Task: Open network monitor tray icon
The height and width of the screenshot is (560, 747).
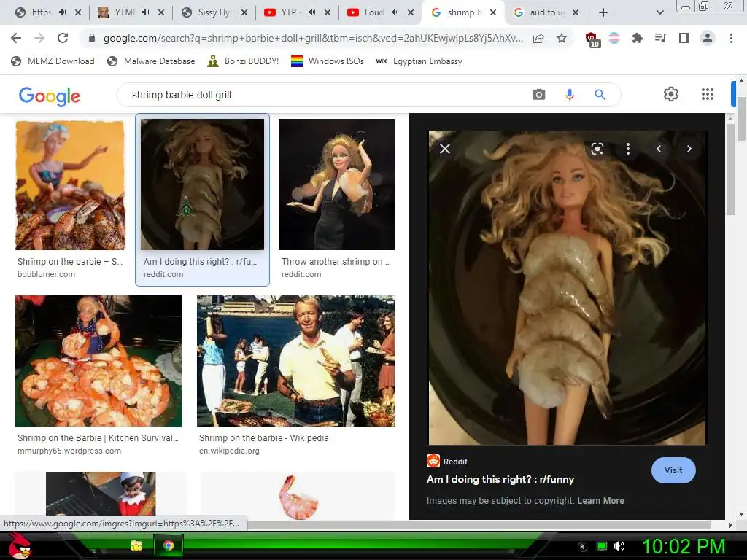Action: (602, 546)
